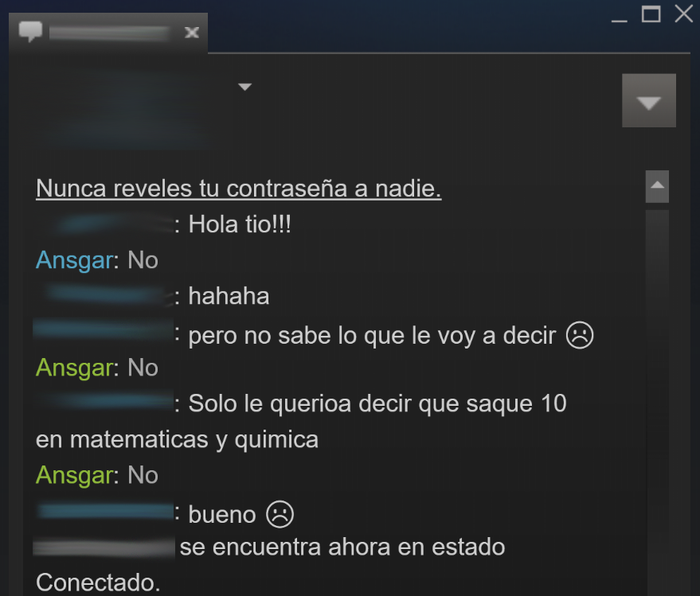Open the large gray dropdown button
This screenshot has height=596, width=700.
[649, 100]
